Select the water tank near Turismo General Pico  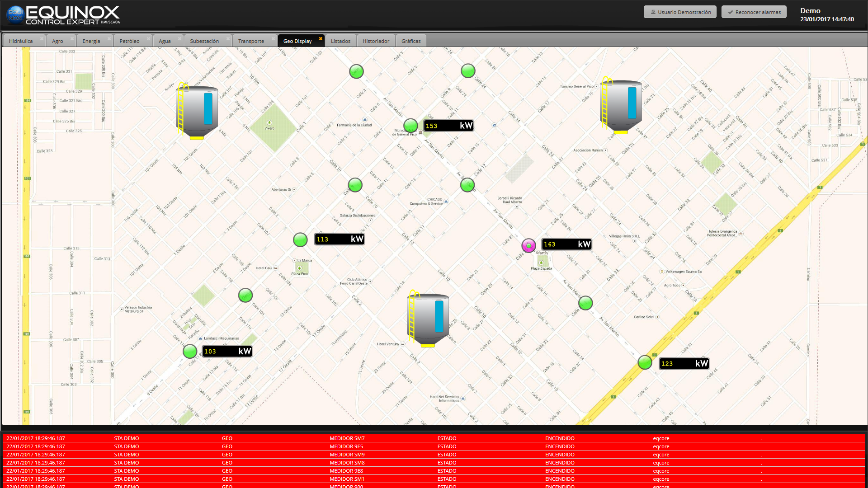[x=620, y=105]
